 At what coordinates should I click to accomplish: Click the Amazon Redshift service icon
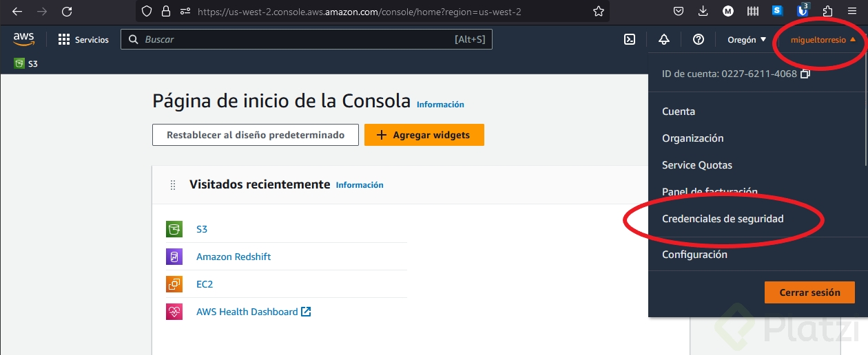click(174, 257)
